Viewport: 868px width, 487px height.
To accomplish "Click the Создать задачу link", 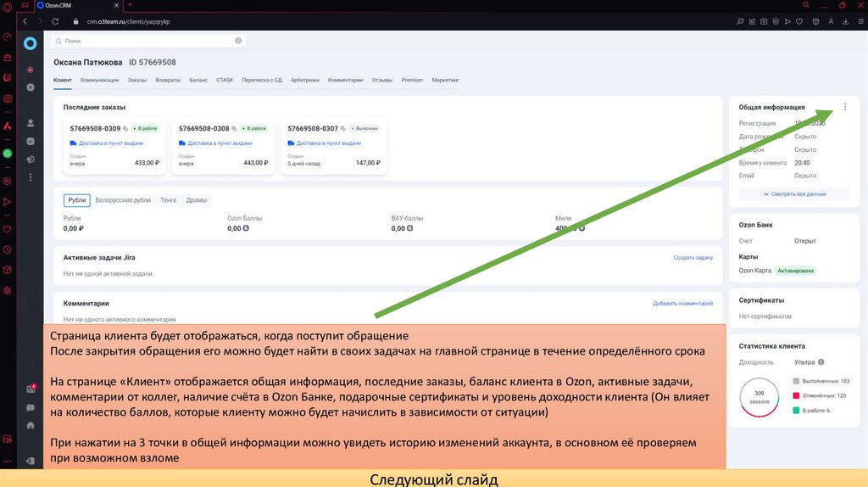I will [693, 258].
